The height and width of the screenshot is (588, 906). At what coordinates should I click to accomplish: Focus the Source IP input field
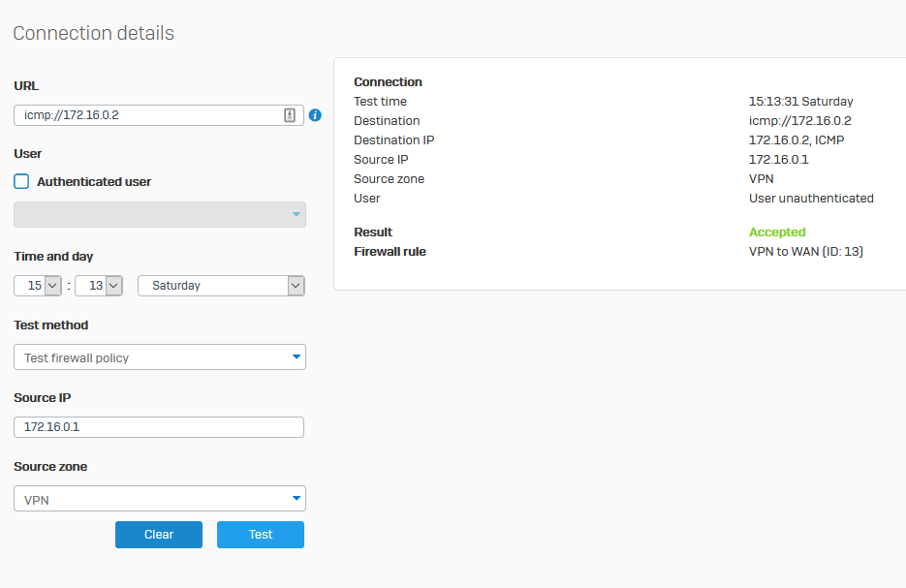(159, 427)
